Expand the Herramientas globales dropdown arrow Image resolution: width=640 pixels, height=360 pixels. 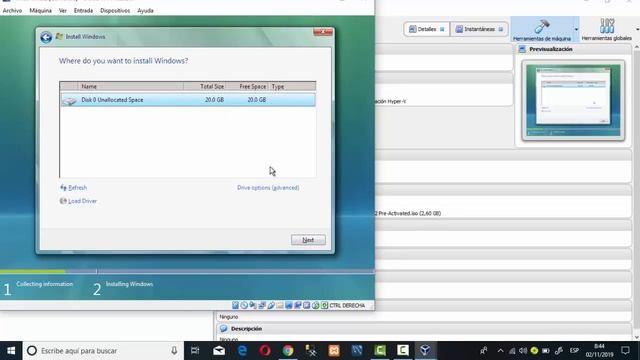pos(637,29)
